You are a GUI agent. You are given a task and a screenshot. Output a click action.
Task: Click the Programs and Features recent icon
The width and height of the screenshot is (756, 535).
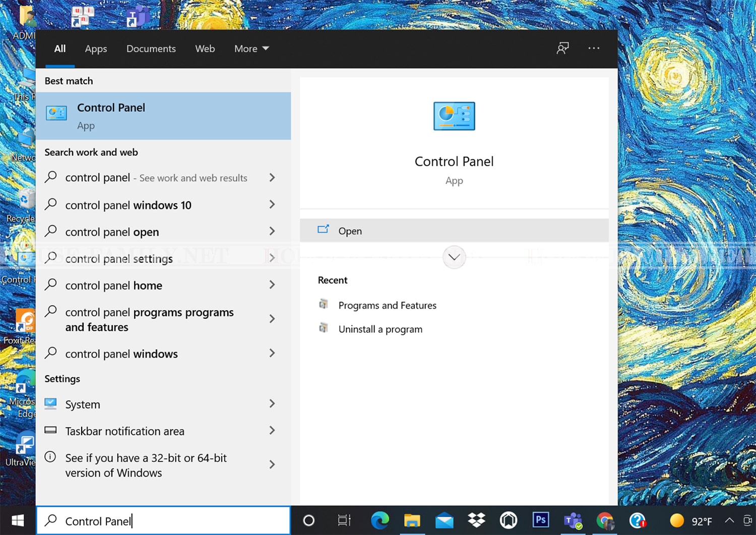tap(324, 304)
